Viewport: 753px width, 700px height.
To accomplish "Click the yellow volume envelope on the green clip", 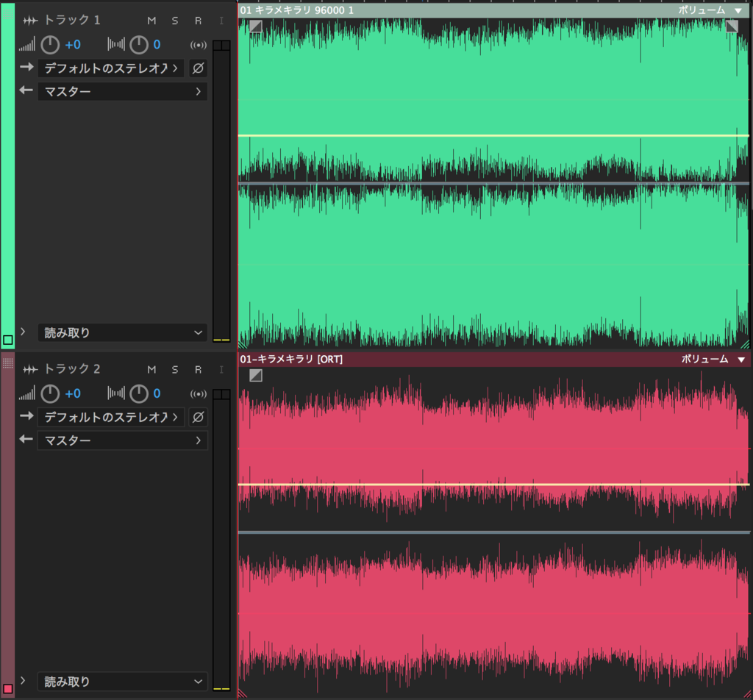I will tap(494, 136).
